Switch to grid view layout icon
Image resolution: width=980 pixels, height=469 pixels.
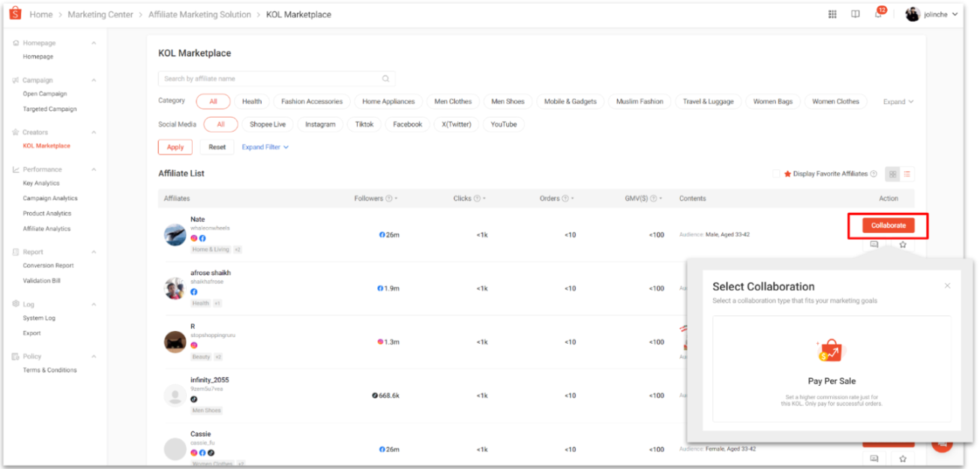(x=893, y=174)
